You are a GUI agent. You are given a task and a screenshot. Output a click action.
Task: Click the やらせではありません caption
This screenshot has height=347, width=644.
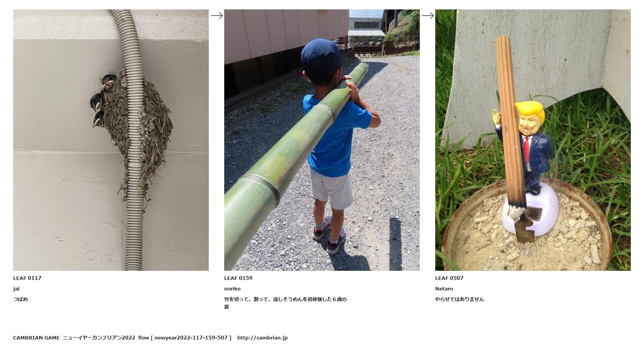459,299
